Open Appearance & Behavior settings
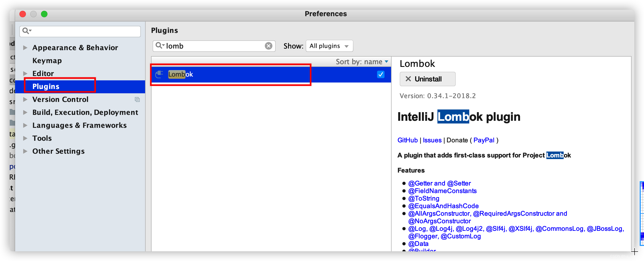 point(75,48)
